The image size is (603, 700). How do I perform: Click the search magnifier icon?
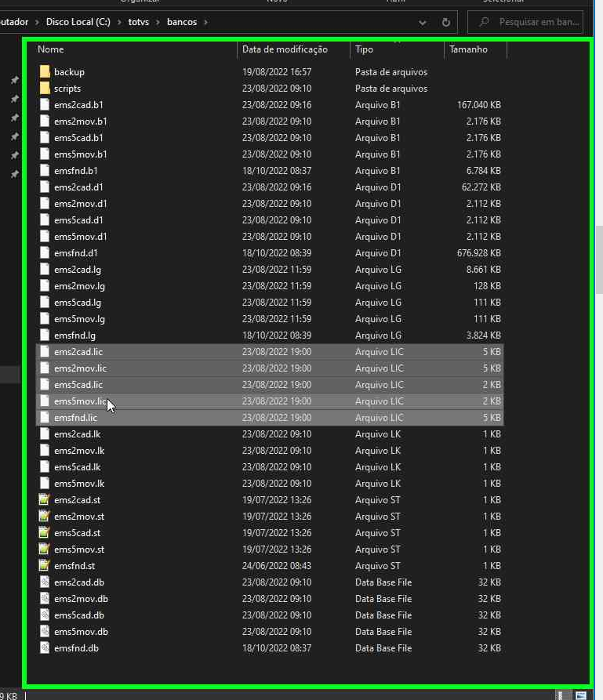484,22
